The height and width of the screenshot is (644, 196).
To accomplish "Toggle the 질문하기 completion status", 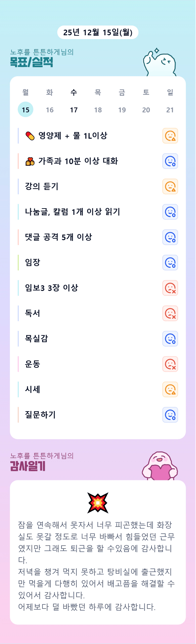I will (170, 415).
